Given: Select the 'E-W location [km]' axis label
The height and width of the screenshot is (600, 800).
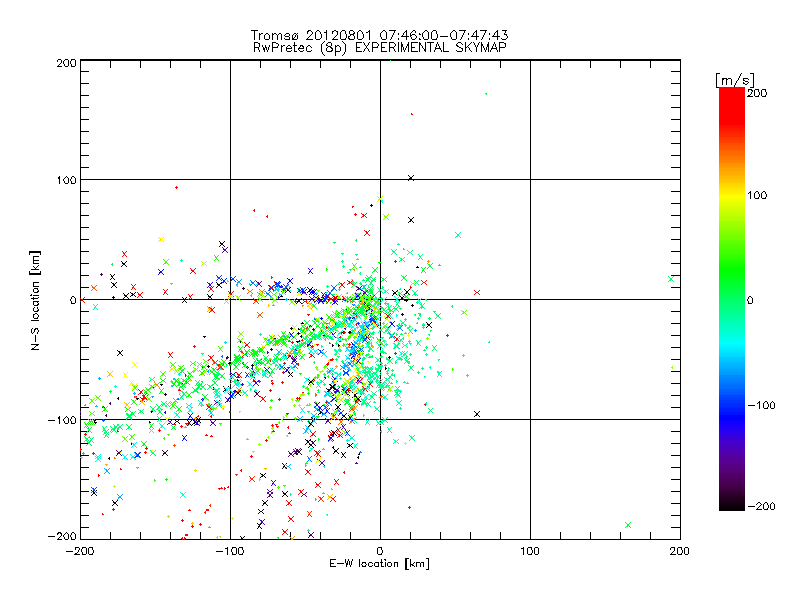Looking at the screenshot, I should (x=379, y=564).
